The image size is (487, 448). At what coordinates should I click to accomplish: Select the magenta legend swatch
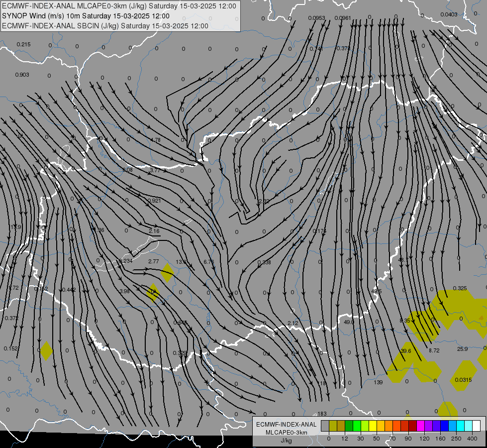(420, 426)
